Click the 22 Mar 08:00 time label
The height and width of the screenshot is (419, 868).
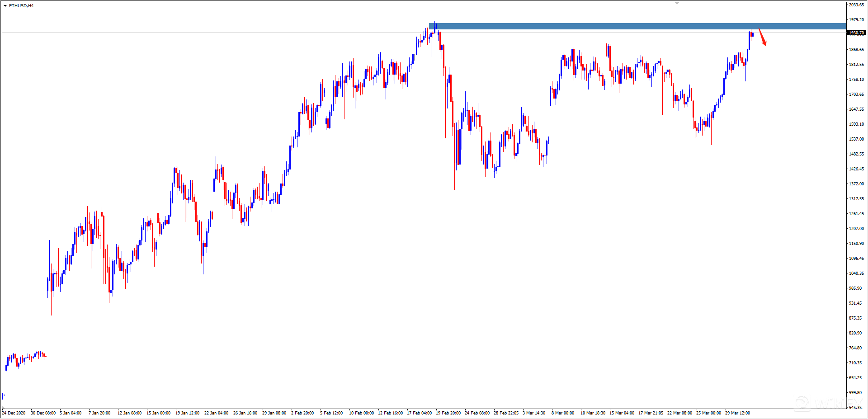pos(679,413)
